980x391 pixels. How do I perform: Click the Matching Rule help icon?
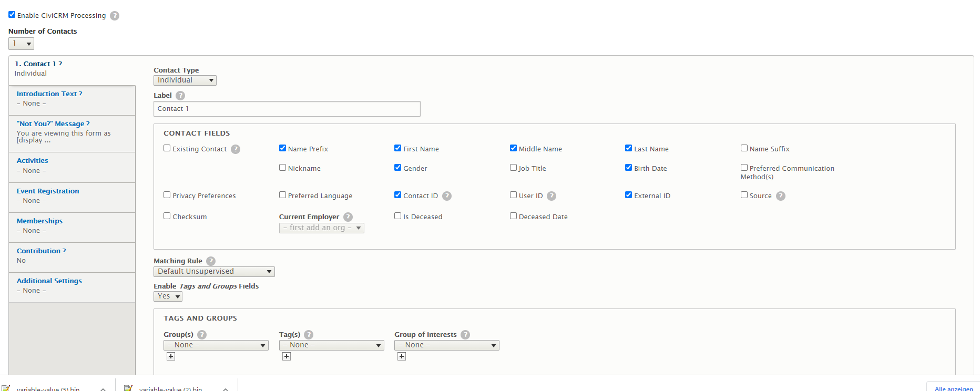pos(211,261)
